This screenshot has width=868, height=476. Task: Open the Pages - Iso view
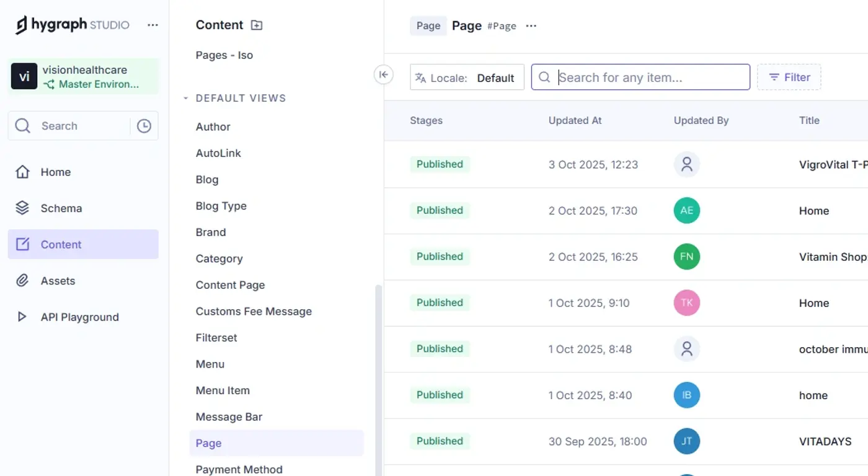[224, 55]
